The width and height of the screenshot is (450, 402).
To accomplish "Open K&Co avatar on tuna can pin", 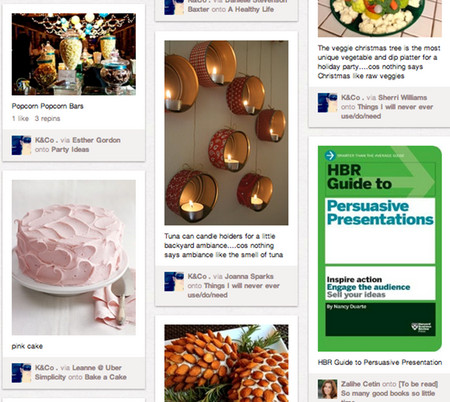I will click(x=174, y=281).
